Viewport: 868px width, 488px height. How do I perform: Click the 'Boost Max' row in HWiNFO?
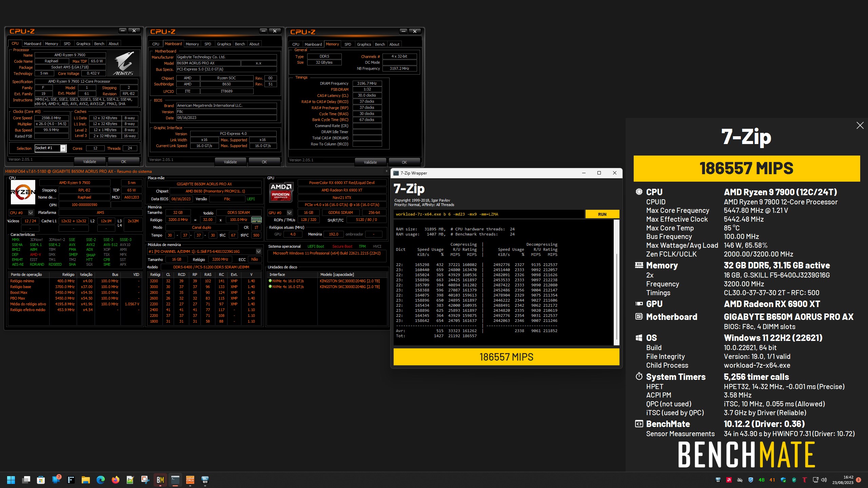click(x=75, y=292)
